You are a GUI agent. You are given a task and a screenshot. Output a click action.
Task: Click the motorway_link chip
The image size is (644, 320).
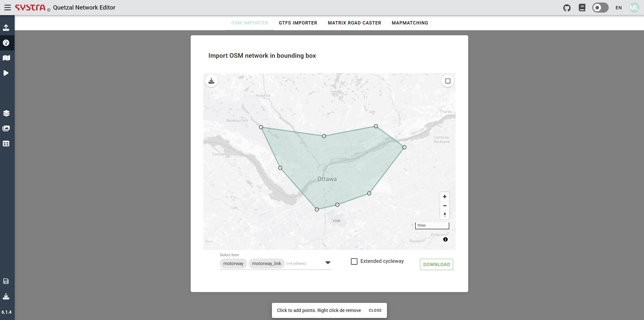(x=267, y=264)
